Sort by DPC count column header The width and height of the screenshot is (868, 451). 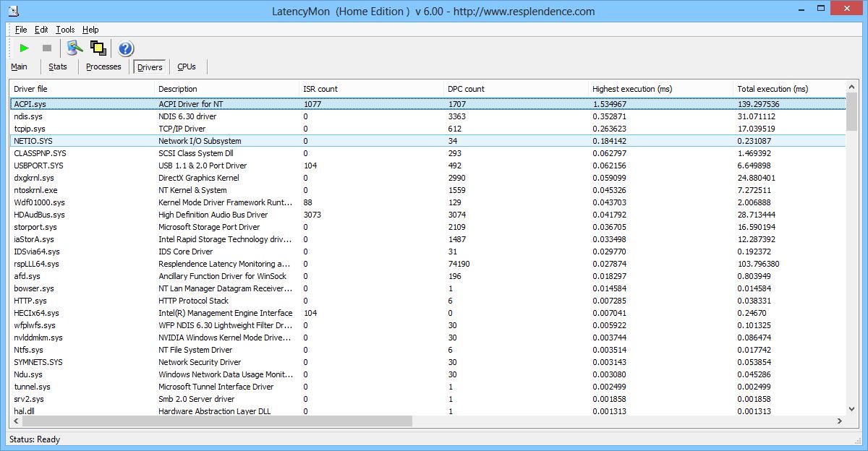point(466,89)
